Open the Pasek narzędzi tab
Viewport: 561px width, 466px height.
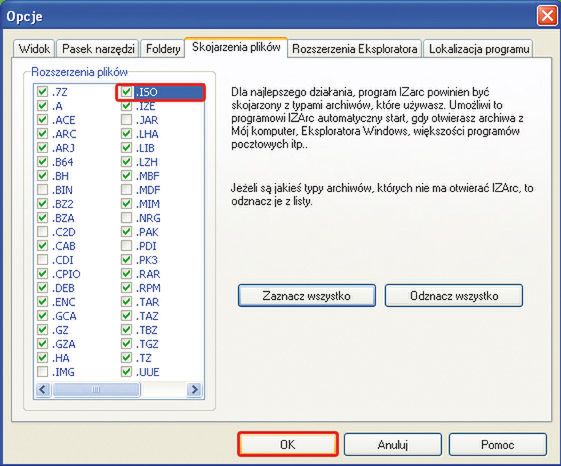pos(98,48)
